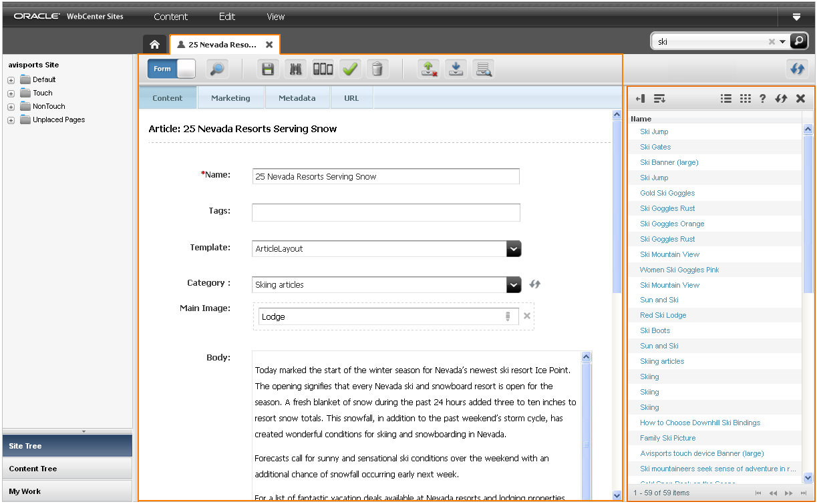Expand the Unplaced Pages tree node
The image size is (817, 504).
11,120
